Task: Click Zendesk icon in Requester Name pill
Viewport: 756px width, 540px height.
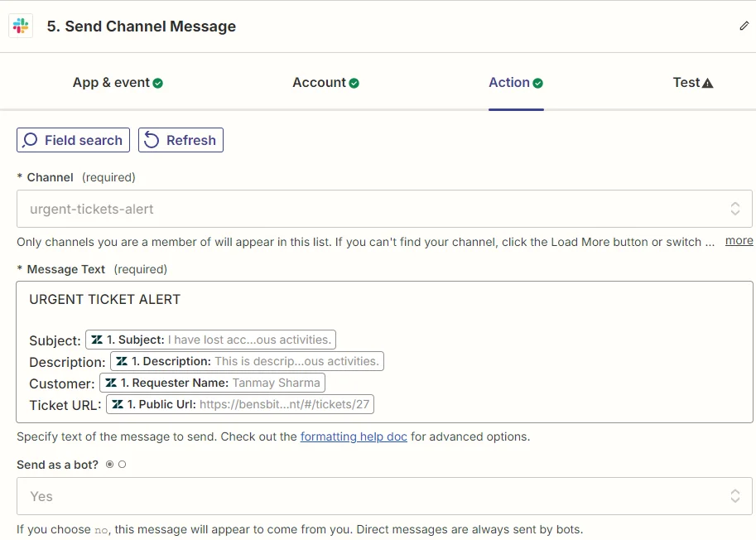Action: click(111, 383)
